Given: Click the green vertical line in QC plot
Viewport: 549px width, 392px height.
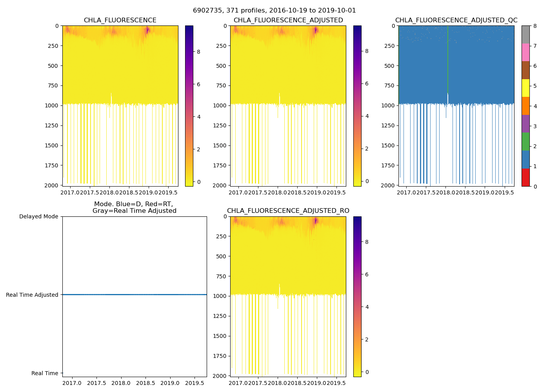Looking at the screenshot, I should pyautogui.click(x=447, y=59).
